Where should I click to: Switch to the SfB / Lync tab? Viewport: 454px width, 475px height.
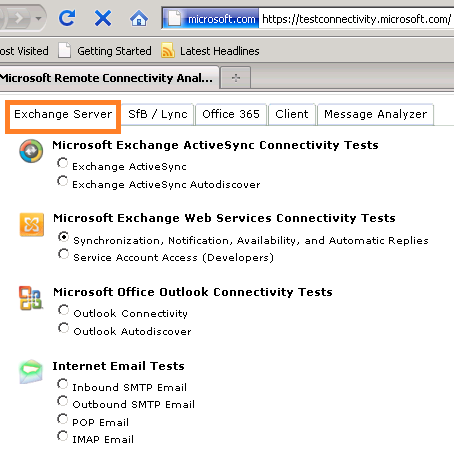[x=157, y=114]
